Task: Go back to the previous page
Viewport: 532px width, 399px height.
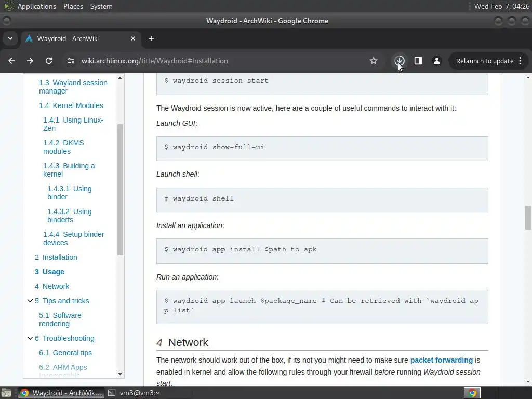Action: (11, 61)
